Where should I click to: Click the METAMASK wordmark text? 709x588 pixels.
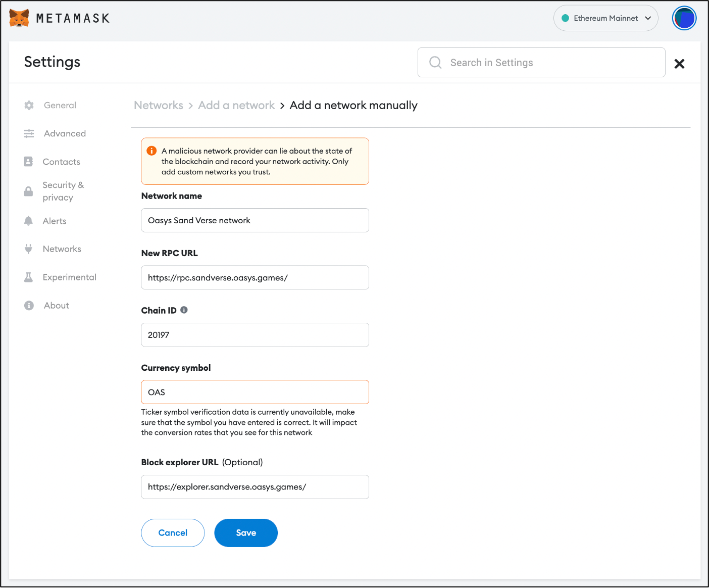pos(73,18)
